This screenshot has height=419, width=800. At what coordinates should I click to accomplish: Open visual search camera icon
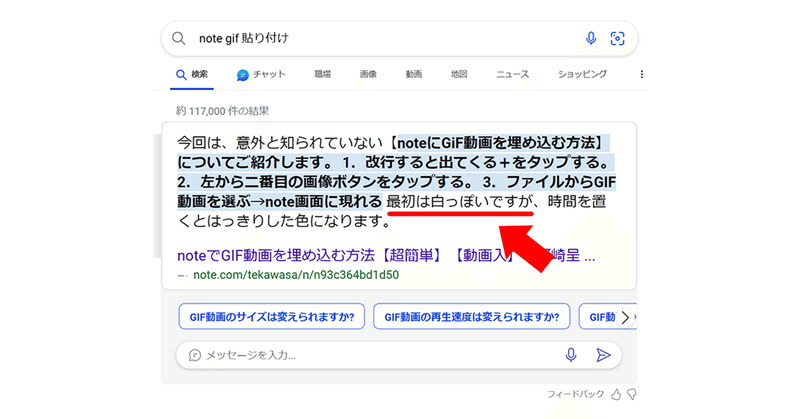click(617, 38)
